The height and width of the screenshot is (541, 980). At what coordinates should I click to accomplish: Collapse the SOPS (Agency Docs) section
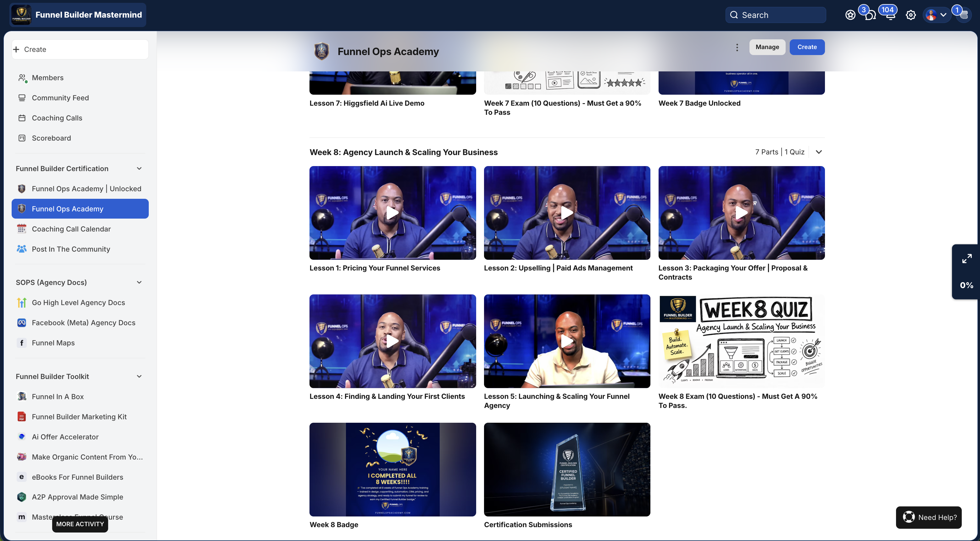click(139, 282)
